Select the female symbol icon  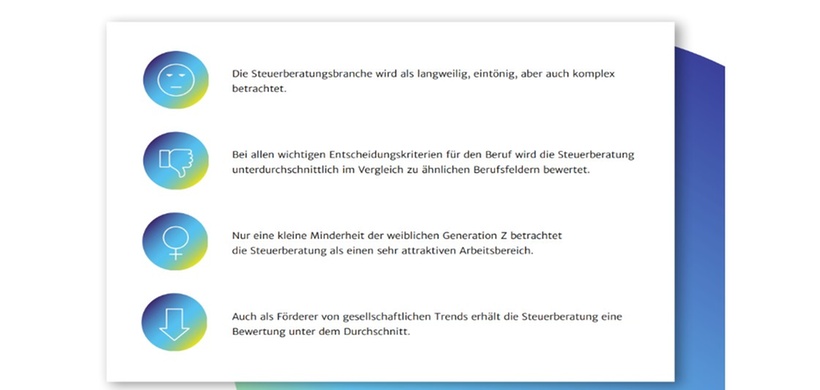pyautogui.click(x=175, y=242)
